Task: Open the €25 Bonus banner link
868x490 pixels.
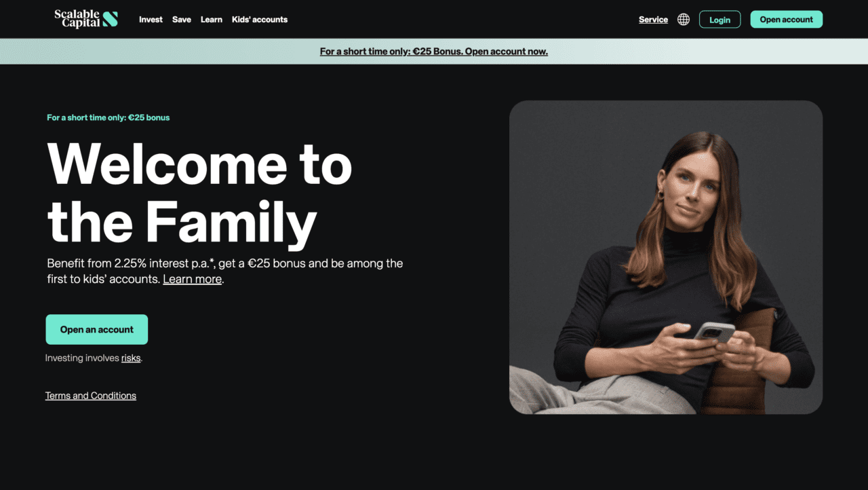Action: [x=434, y=52]
